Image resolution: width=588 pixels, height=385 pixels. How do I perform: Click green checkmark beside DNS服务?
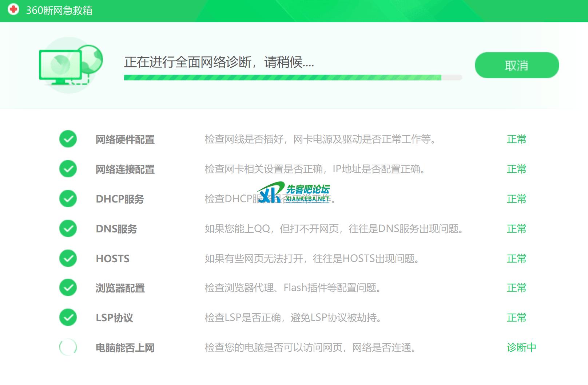tap(68, 229)
